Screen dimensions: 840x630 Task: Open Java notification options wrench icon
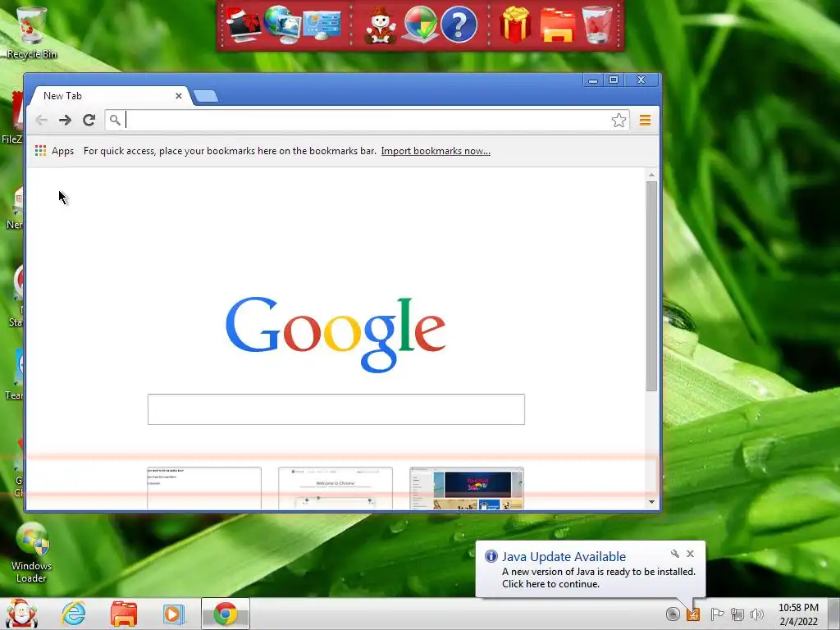click(675, 554)
